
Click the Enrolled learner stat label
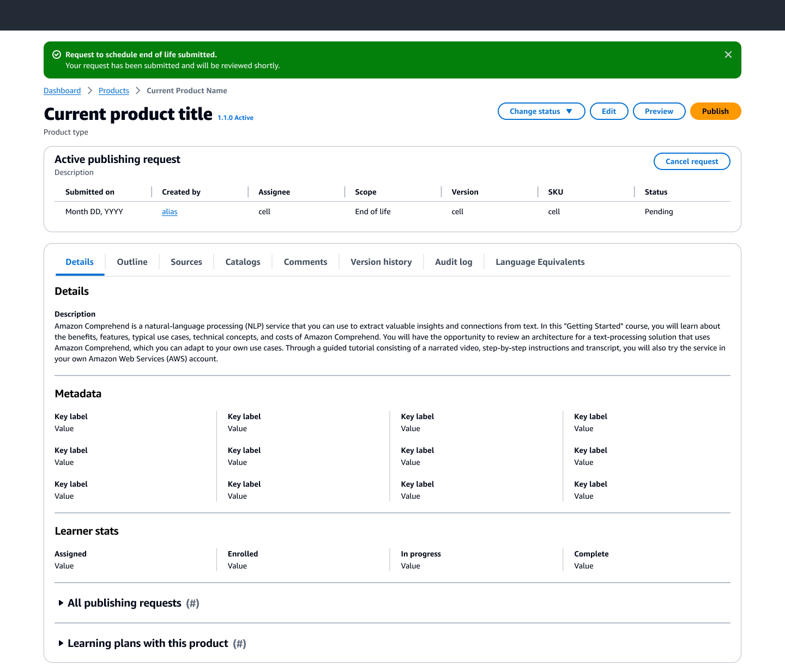243,554
